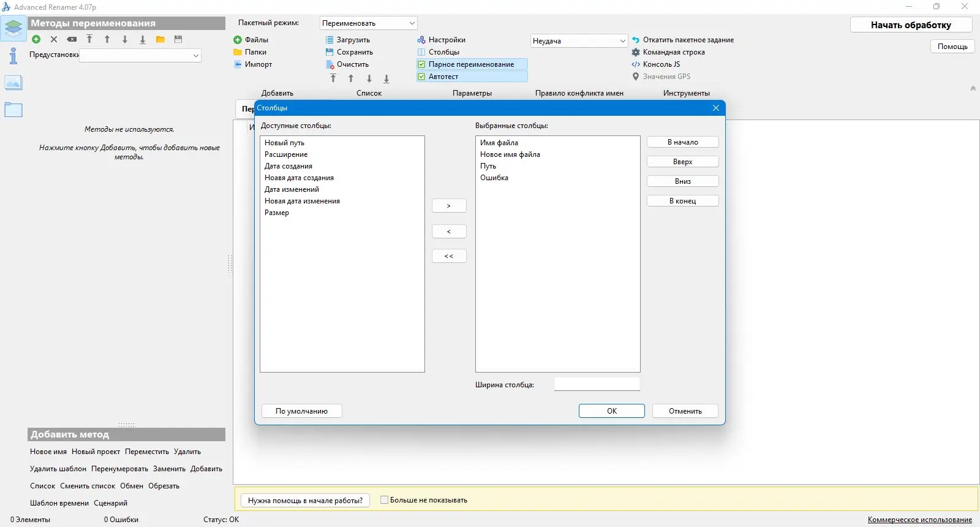
Task: Move list item to top arrow
Action: tap(333, 78)
